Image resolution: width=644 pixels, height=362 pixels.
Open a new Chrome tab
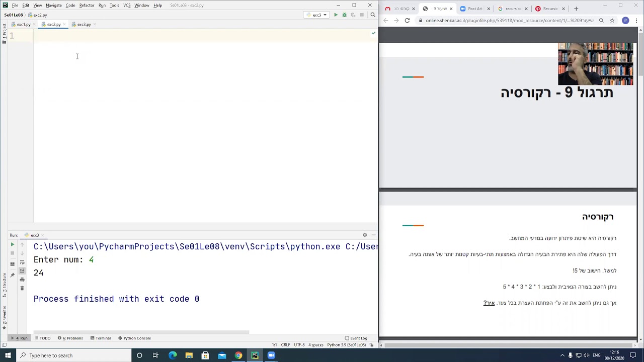coord(576,9)
